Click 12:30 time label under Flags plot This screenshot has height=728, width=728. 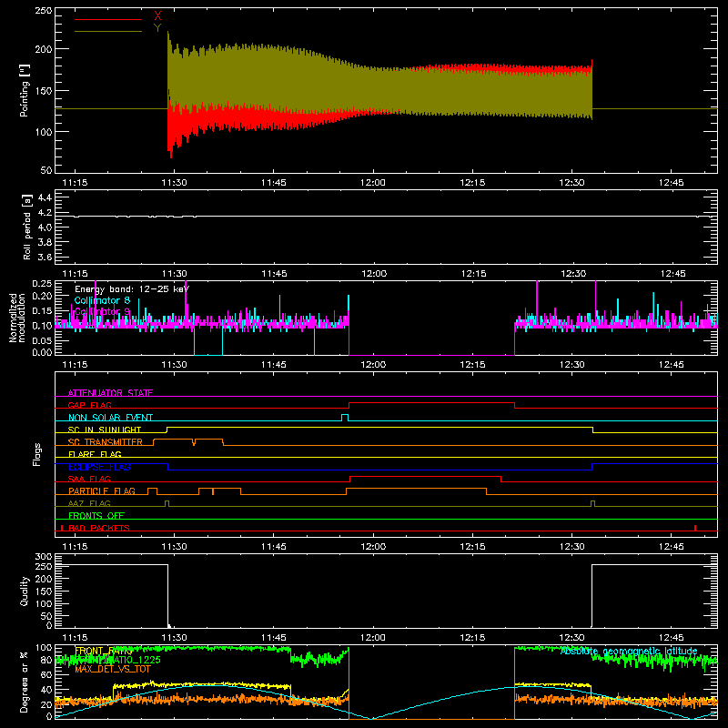(x=572, y=547)
